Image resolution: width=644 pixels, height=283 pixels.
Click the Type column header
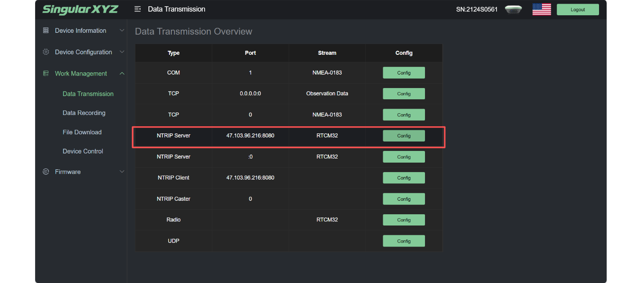click(x=174, y=53)
